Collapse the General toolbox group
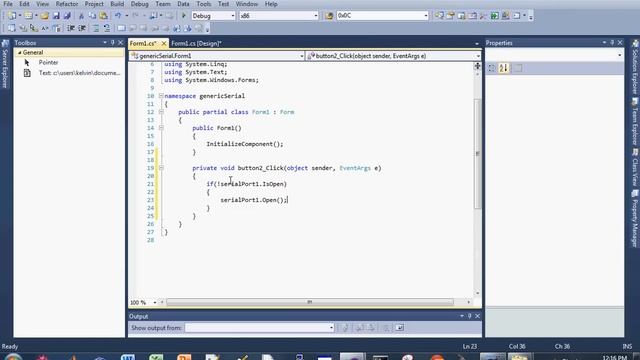The width and height of the screenshot is (640, 360). pos(19,53)
